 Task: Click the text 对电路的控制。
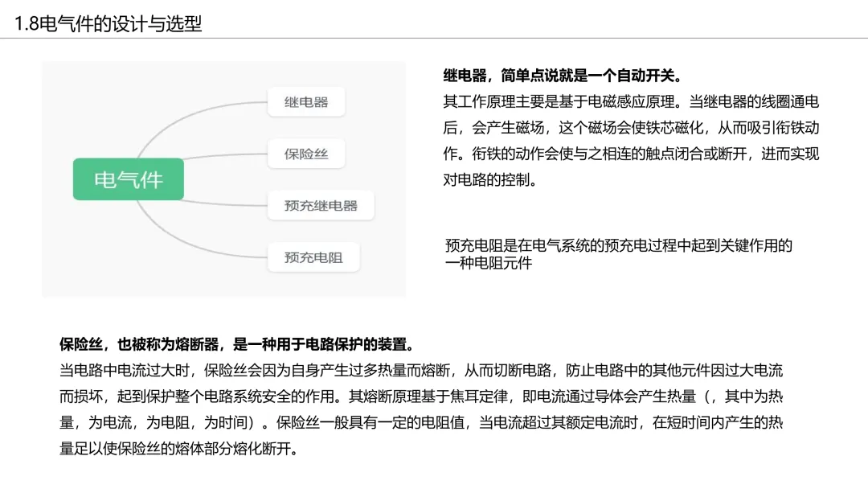click(490, 179)
